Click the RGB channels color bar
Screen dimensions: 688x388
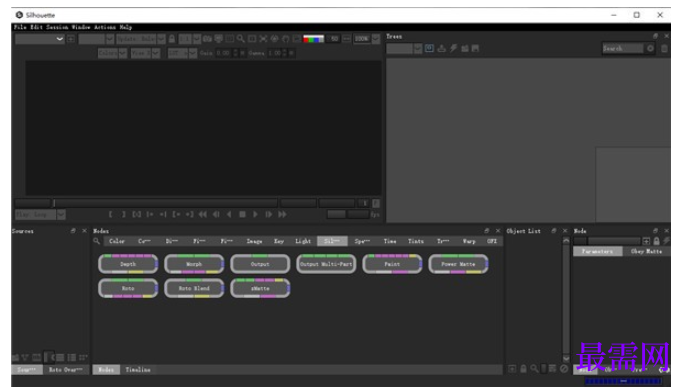[313, 39]
